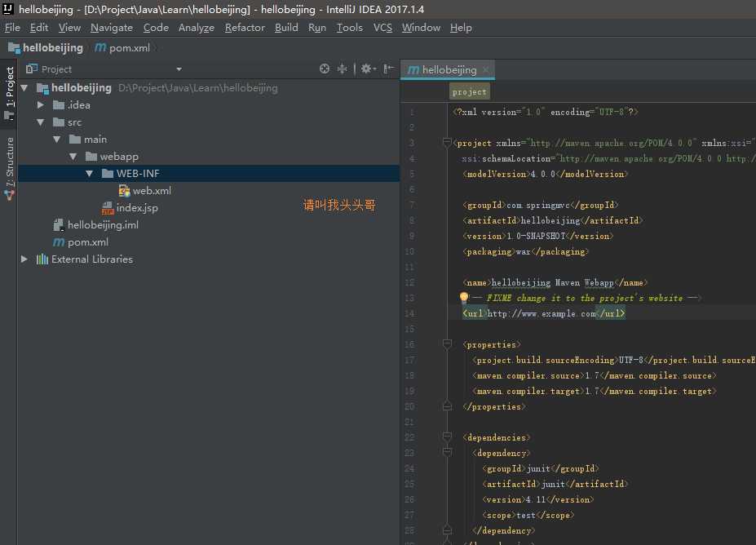The image size is (756, 545).
Task: Open the Project panel settings gear
Action: point(369,69)
